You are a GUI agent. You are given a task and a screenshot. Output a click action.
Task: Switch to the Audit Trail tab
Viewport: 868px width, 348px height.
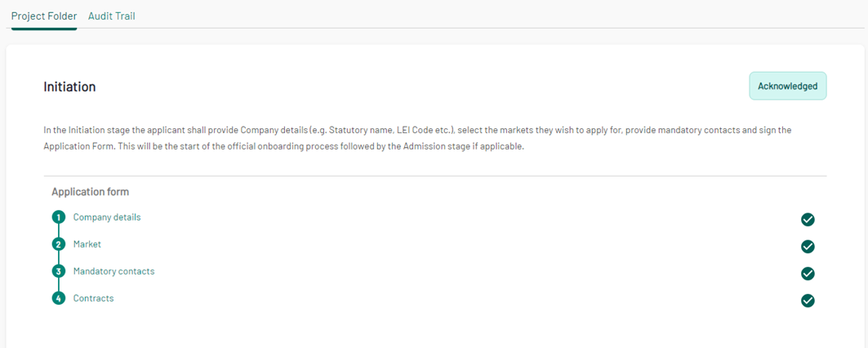pos(111,16)
